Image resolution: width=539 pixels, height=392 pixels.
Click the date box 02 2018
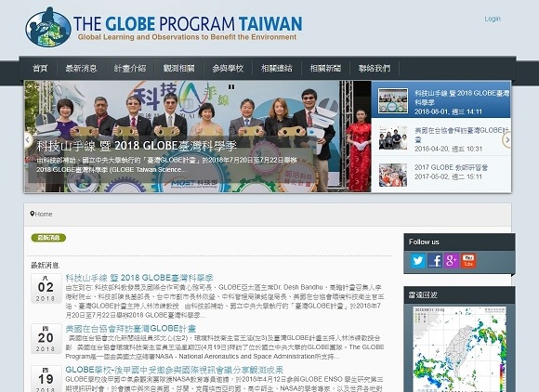[46, 288]
